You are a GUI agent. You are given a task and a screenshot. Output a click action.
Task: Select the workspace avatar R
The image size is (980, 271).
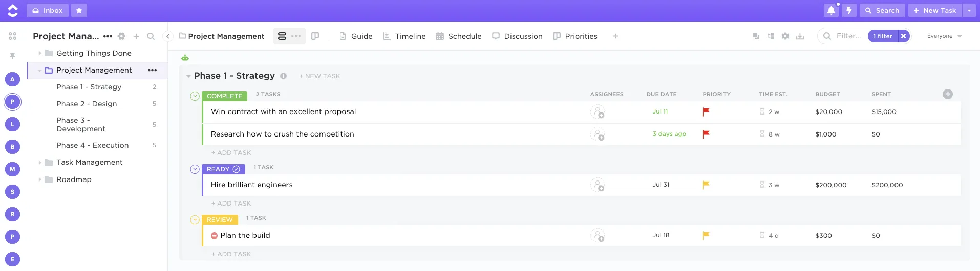(13, 214)
